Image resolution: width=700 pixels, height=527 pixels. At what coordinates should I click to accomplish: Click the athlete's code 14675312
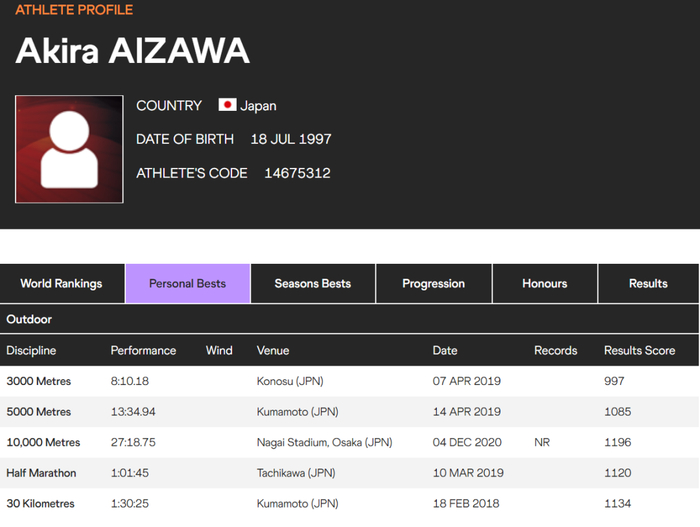pyautogui.click(x=297, y=173)
